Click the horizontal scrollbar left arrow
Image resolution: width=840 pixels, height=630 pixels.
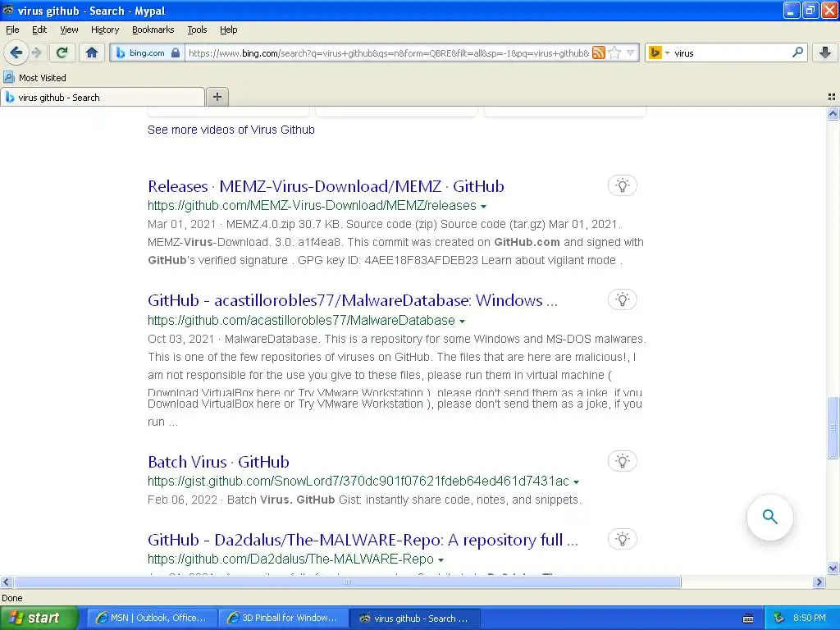pos(6,582)
